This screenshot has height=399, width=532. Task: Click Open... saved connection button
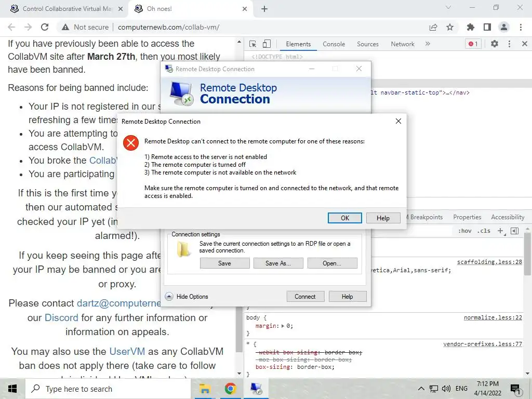tap(332, 263)
